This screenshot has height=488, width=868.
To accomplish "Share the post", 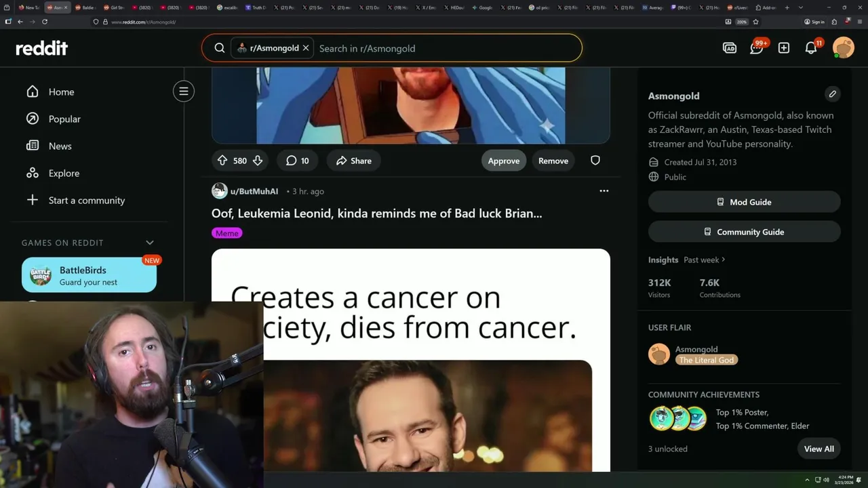I will click(x=354, y=161).
